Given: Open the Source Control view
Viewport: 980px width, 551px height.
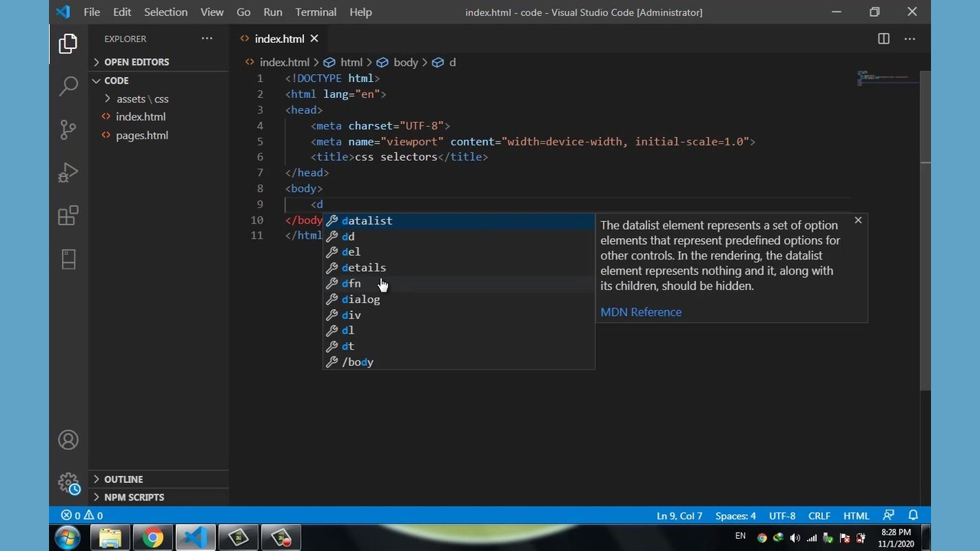Looking at the screenshot, I should tap(68, 129).
